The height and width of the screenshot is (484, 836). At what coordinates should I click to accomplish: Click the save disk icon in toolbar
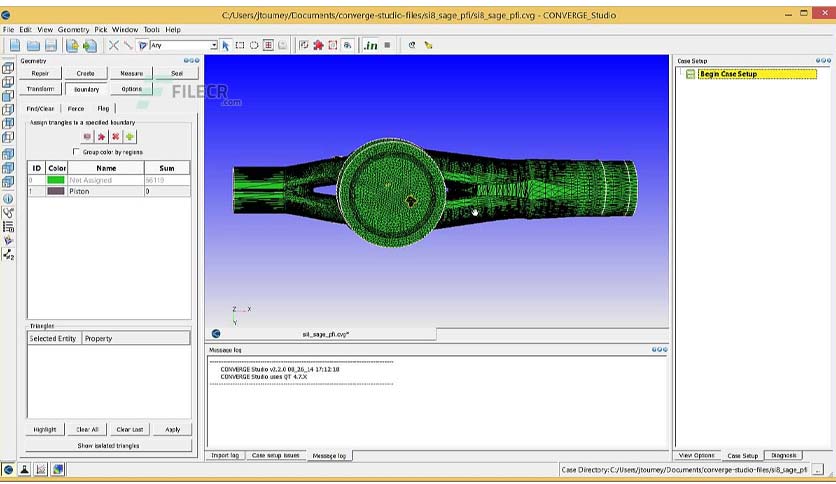(51, 45)
